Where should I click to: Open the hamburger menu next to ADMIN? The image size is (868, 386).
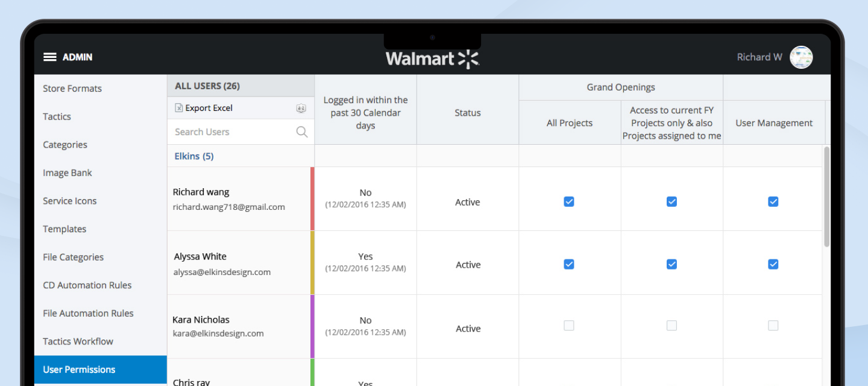tap(50, 57)
